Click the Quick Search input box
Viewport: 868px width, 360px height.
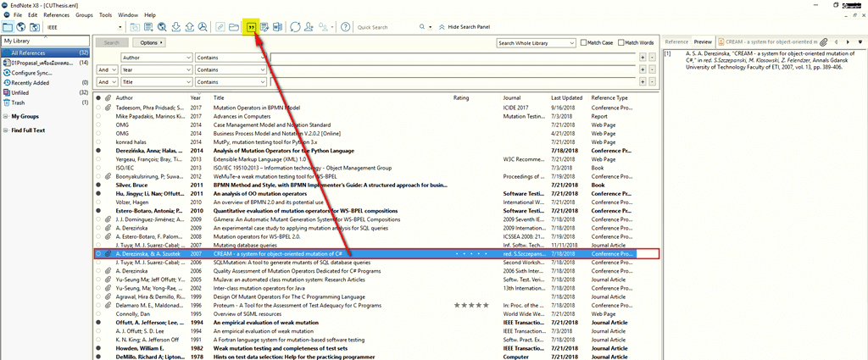[385, 27]
